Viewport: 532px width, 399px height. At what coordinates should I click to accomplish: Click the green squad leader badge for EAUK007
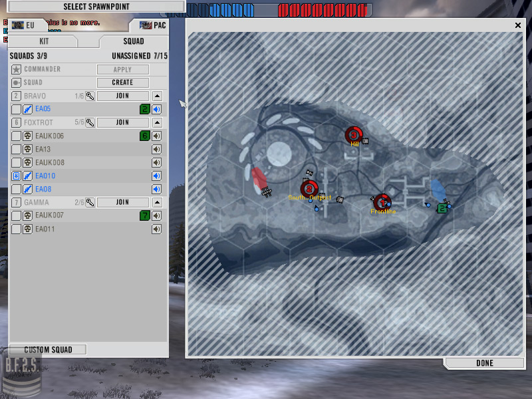145,215
